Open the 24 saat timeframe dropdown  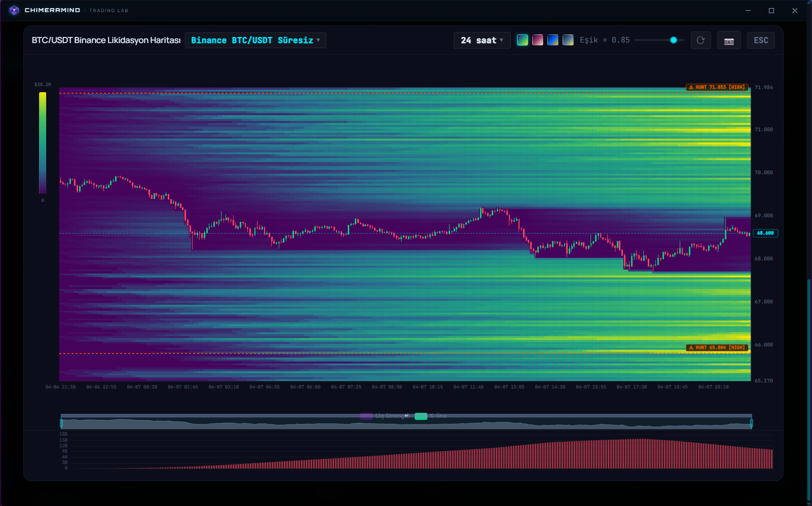[482, 41]
